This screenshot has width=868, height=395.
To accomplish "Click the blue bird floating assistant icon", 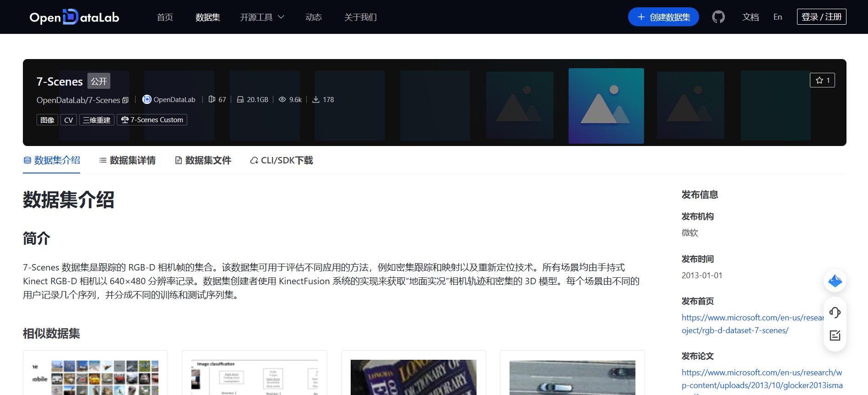I will (835, 281).
